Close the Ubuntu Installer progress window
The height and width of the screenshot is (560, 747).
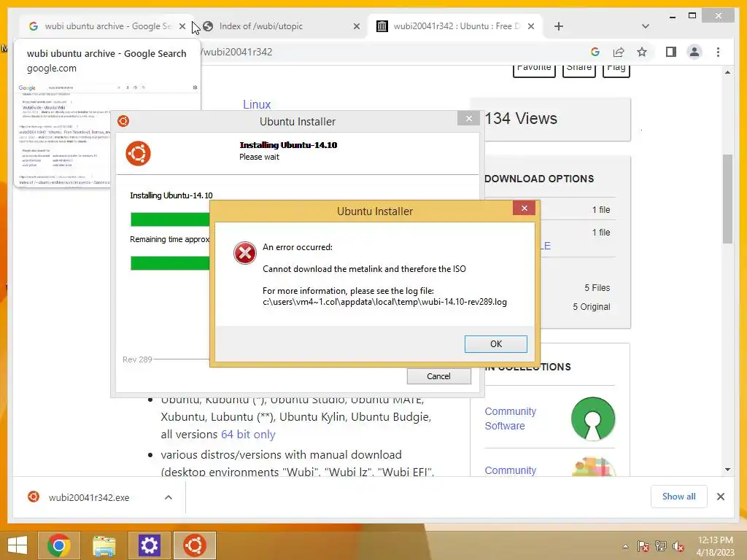coord(469,119)
